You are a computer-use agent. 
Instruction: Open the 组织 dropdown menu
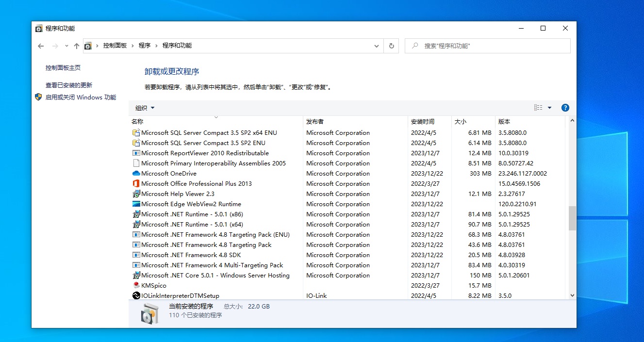pyautogui.click(x=145, y=108)
